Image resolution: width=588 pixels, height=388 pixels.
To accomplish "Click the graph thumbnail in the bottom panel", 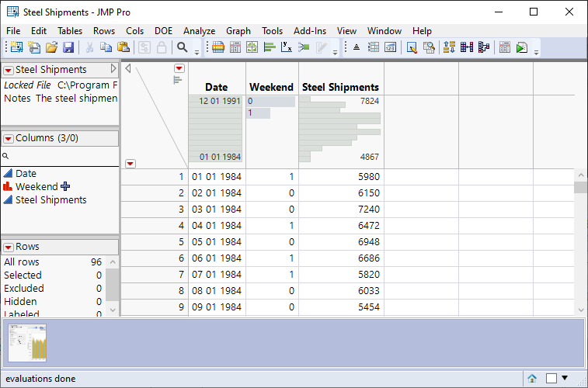I will [x=27, y=344].
